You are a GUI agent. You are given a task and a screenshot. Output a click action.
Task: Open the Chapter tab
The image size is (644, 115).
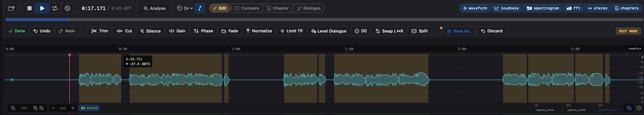click(278, 8)
